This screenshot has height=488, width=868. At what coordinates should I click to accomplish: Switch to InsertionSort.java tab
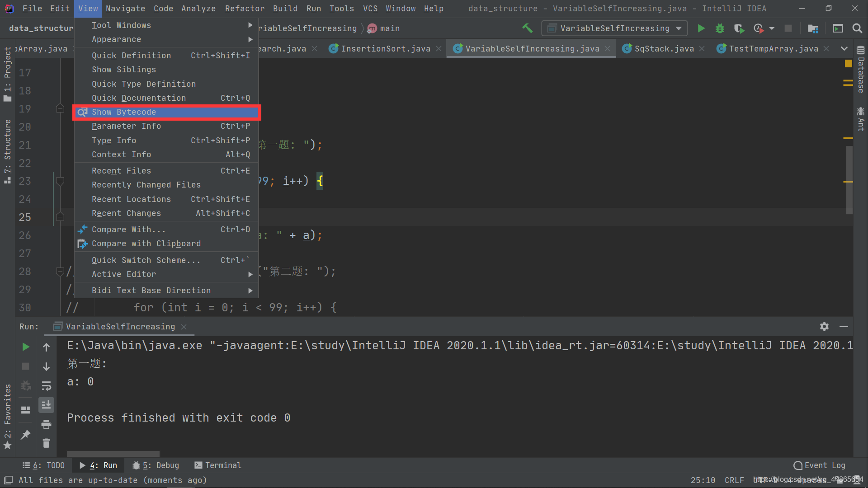tap(385, 48)
